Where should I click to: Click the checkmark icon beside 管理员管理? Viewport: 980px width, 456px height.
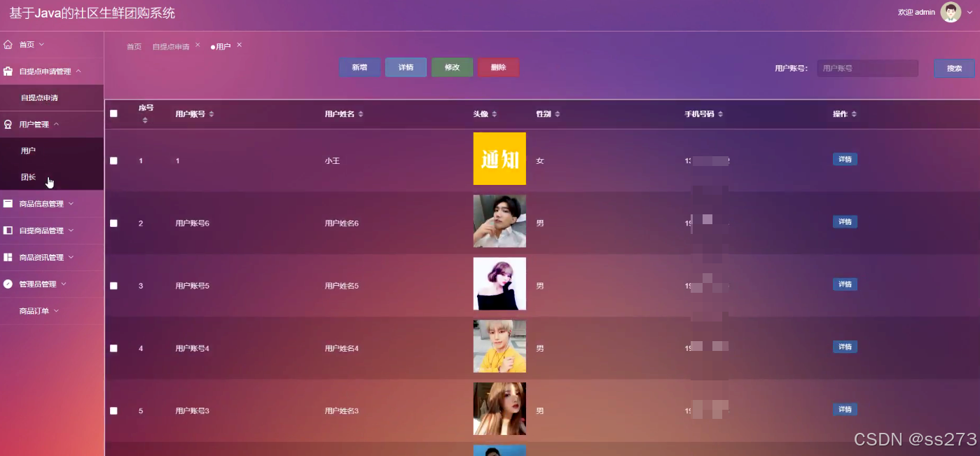8,284
